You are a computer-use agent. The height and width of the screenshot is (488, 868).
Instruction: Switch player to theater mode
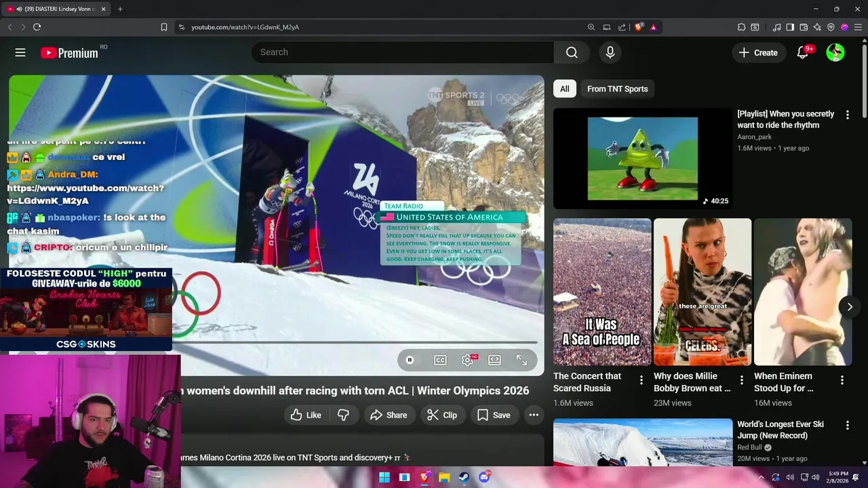494,360
